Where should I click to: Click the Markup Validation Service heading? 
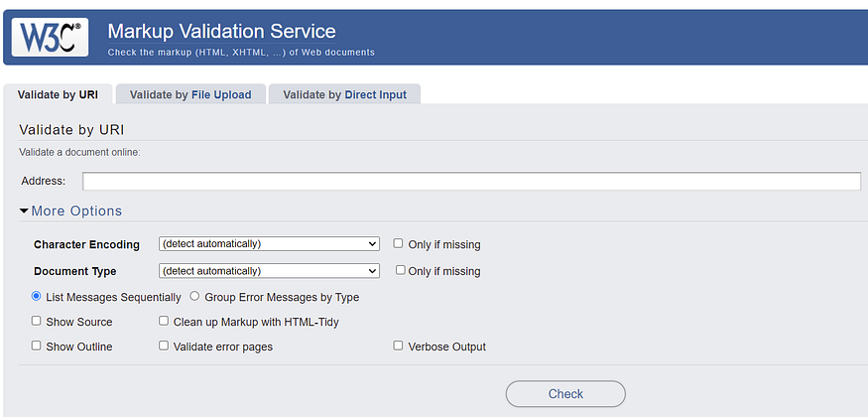[221, 32]
